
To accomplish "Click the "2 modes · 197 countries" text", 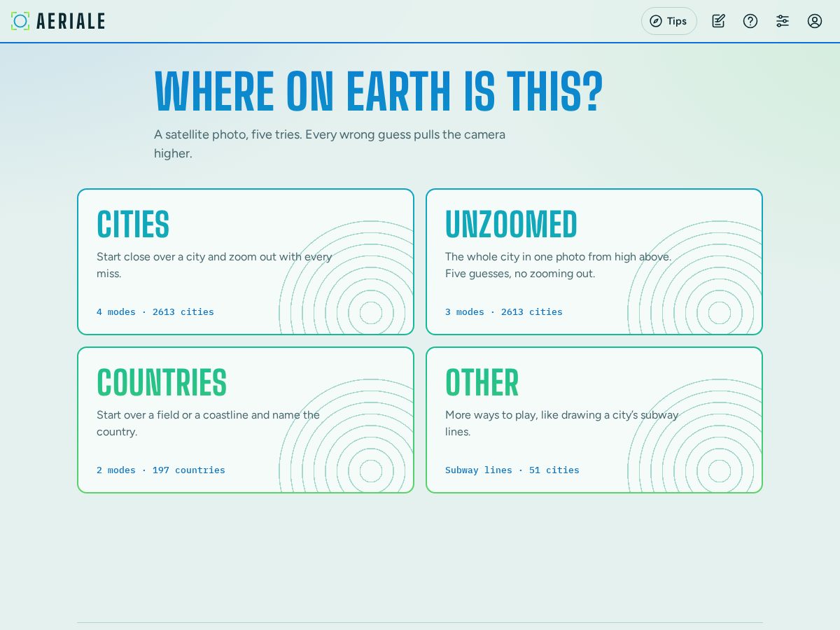I will (x=161, y=470).
